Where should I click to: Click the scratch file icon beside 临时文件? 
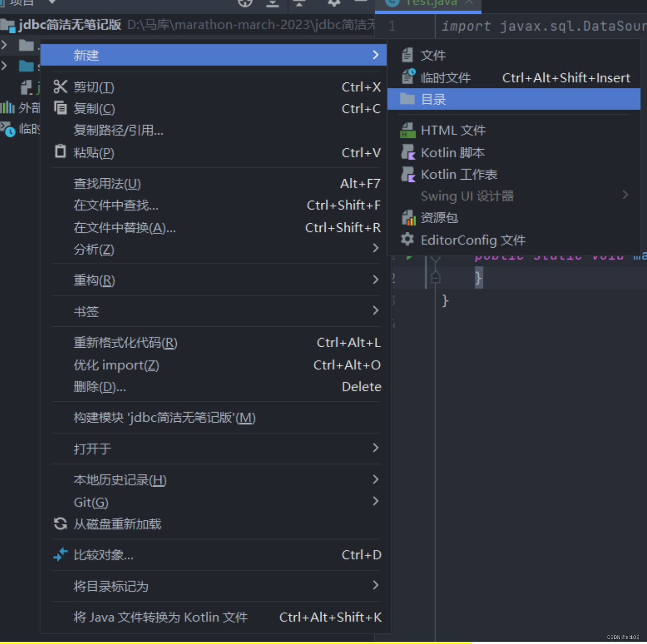[x=408, y=76]
